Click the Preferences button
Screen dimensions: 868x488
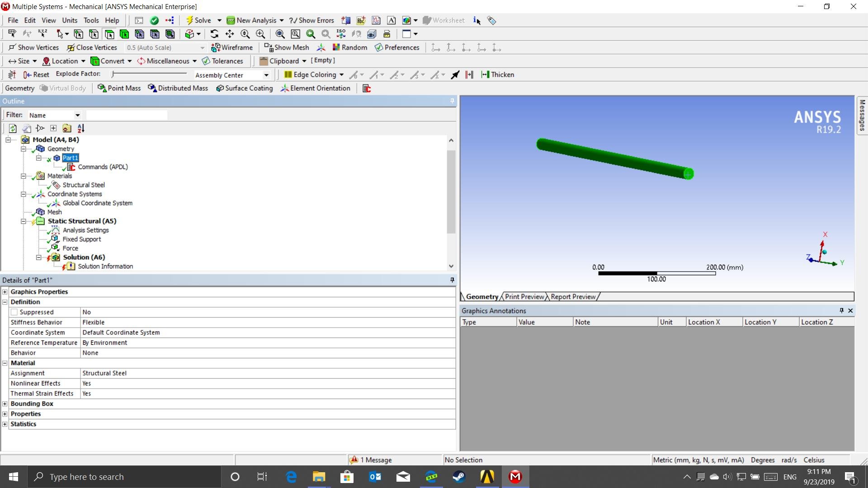[x=397, y=47]
